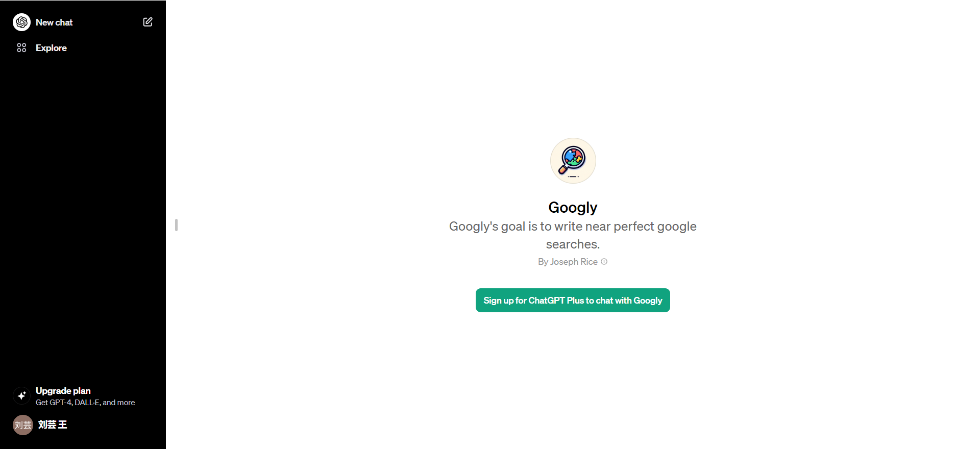Click the "Get GPT-4, DALL·E, and more" text

85,403
